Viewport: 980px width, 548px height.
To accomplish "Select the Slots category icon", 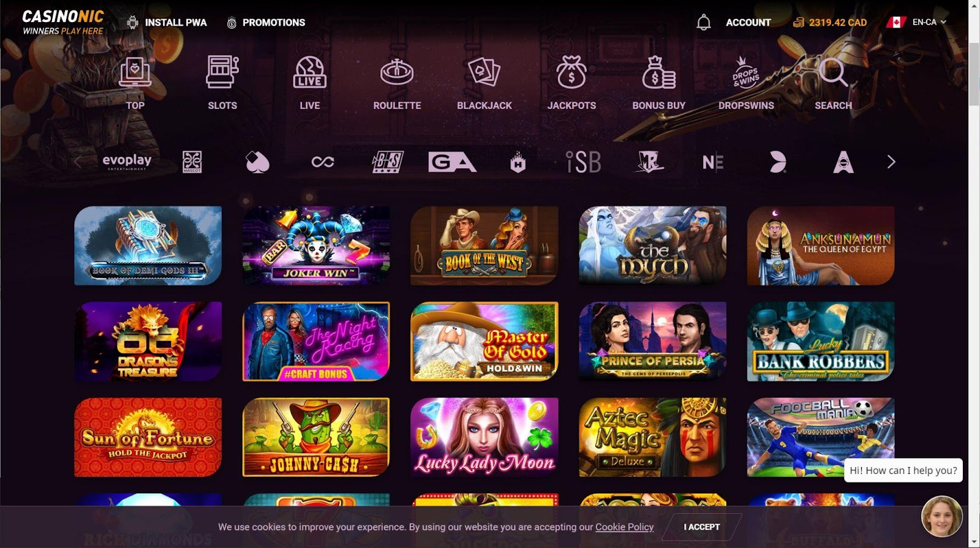I will 222,72.
